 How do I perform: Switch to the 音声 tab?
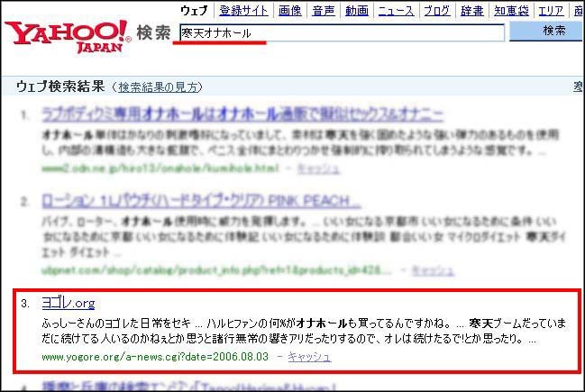(324, 11)
